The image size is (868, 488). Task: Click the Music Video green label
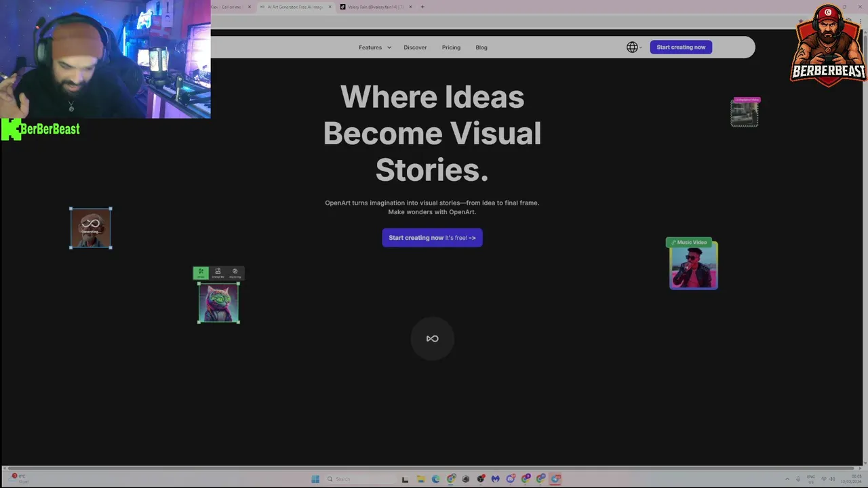(689, 242)
